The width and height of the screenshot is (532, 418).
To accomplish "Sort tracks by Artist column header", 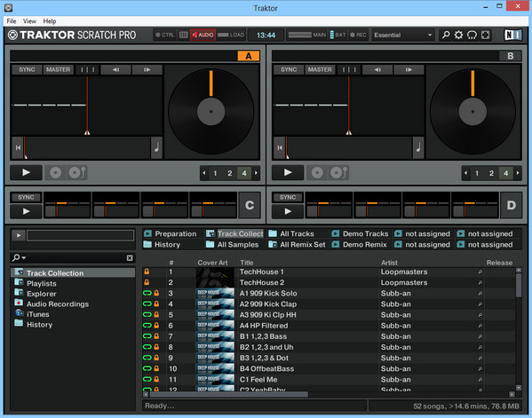I will coord(389,263).
